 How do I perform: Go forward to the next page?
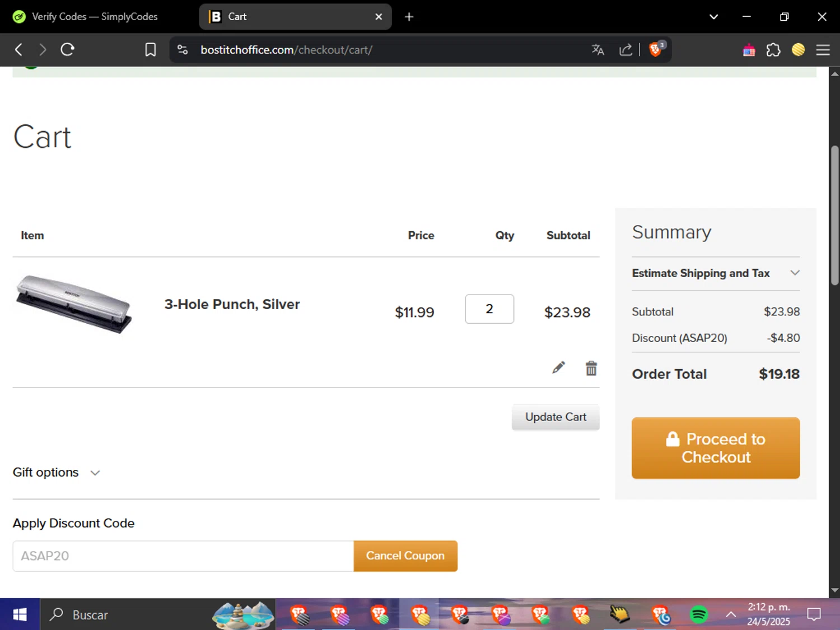[43, 50]
